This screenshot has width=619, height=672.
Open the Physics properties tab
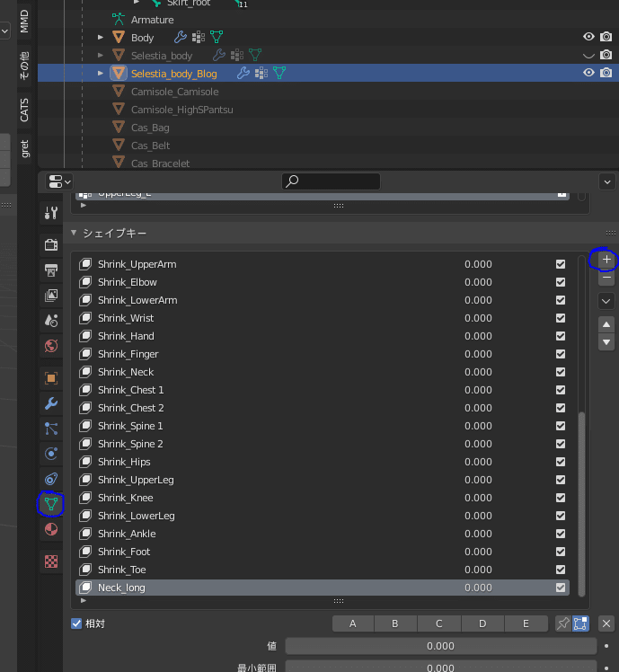point(51,454)
